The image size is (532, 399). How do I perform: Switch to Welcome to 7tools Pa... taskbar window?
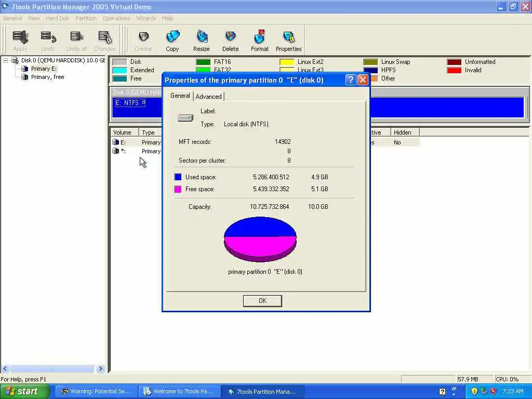(x=179, y=392)
